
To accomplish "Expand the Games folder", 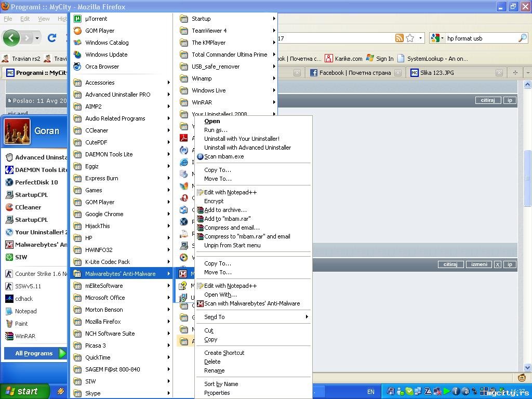I will click(122, 190).
